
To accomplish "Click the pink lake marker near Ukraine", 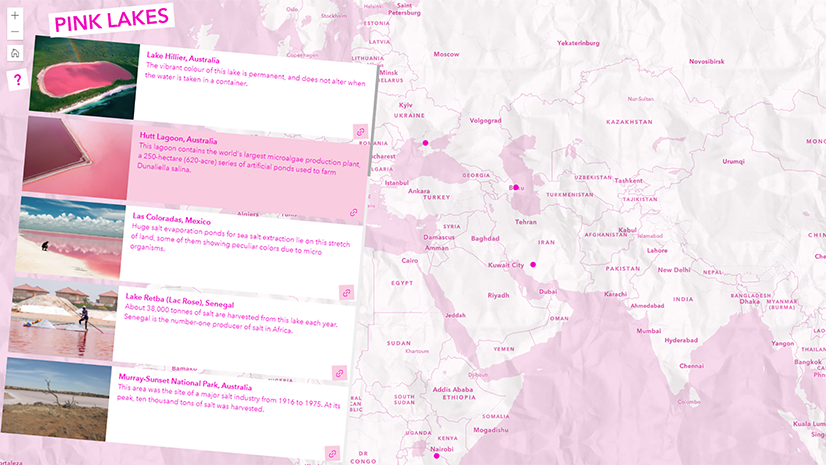I will pos(425,143).
